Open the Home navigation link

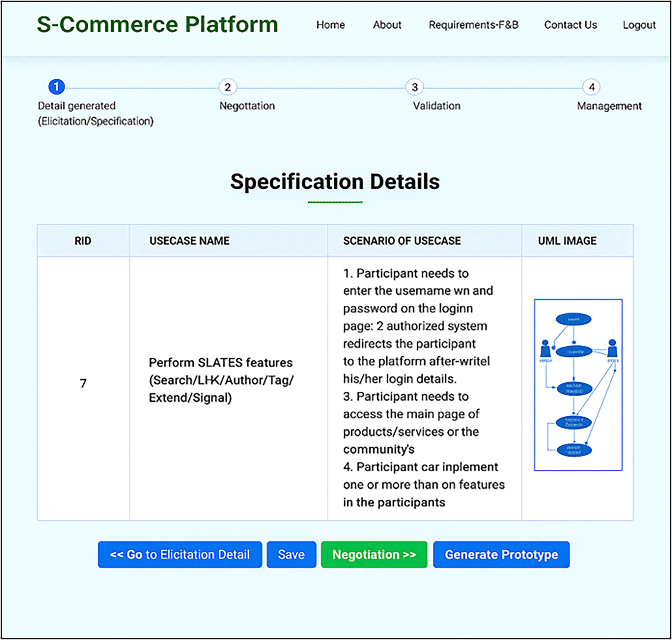pos(330,25)
